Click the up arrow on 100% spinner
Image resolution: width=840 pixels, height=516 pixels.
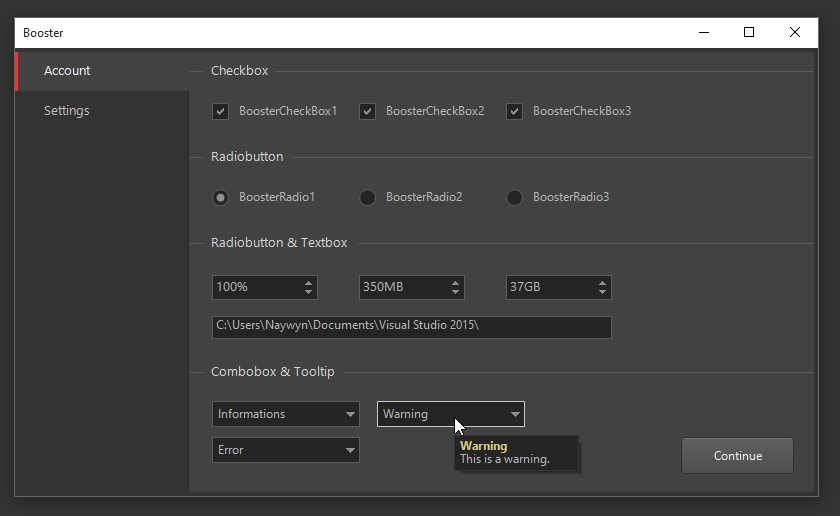point(309,282)
